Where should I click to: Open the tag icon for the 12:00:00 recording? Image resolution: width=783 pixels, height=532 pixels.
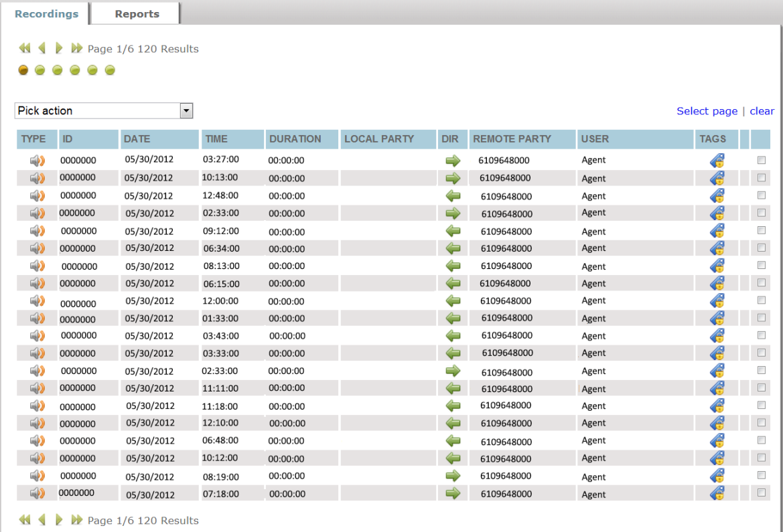717,300
